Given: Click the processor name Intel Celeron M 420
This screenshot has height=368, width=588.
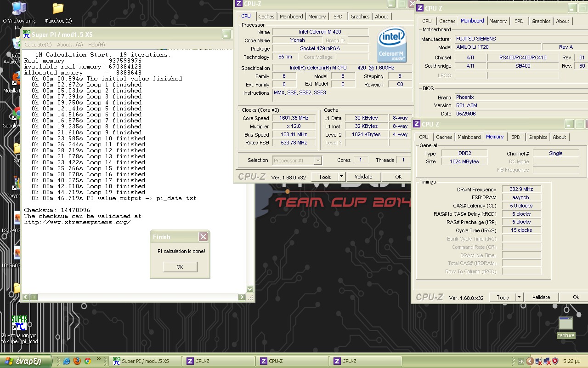Looking at the screenshot, I should pyautogui.click(x=320, y=32).
